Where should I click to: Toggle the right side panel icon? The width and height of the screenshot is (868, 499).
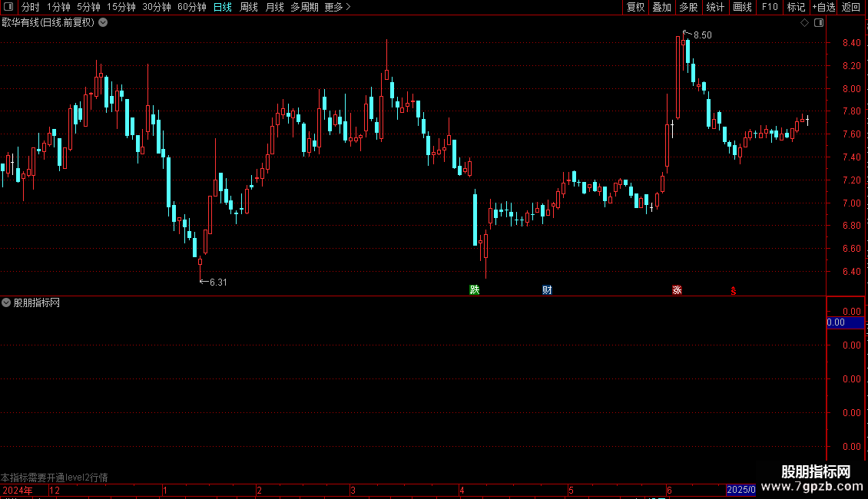pos(819,23)
